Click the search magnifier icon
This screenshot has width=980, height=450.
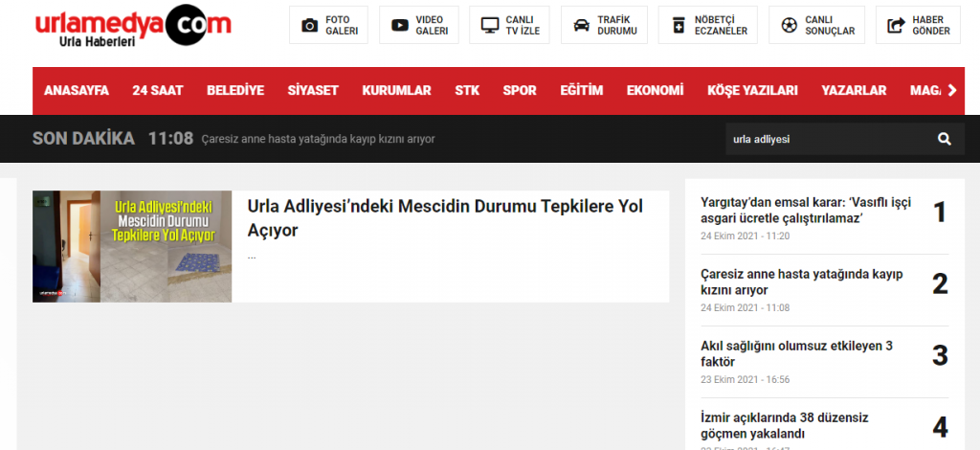[945, 139]
